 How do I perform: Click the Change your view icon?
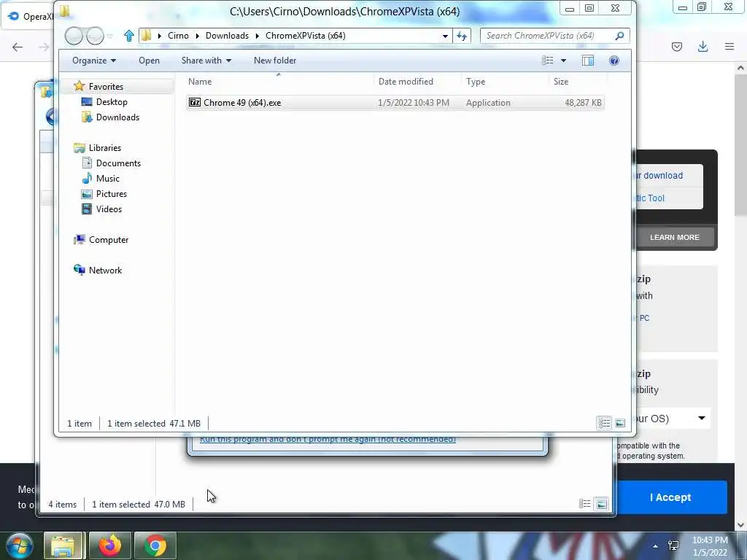point(547,61)
